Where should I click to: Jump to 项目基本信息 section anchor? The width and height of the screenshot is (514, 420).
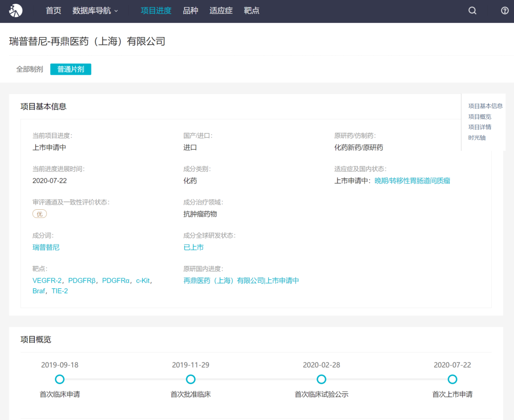point(485,106)
